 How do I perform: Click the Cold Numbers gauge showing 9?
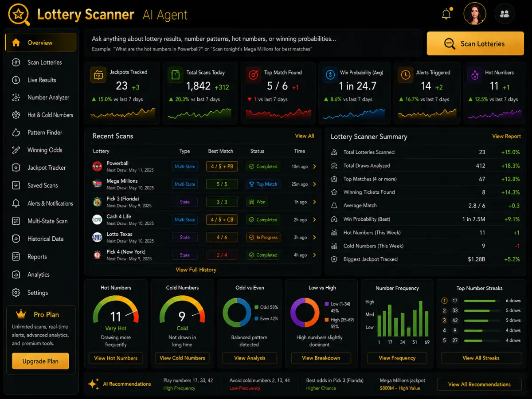click(x=182, y=310)
